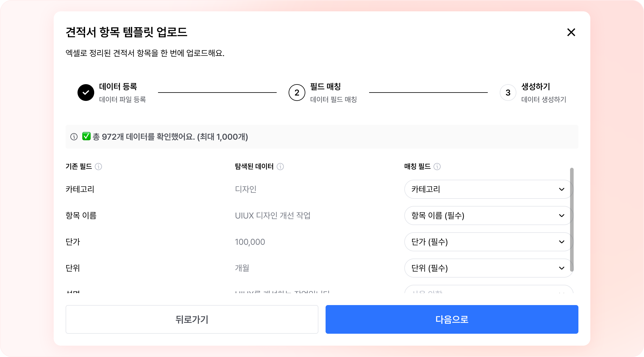Click info icon next to 매칭 필드
Viewport: 644px width, 357px height.
pos(437,167)
